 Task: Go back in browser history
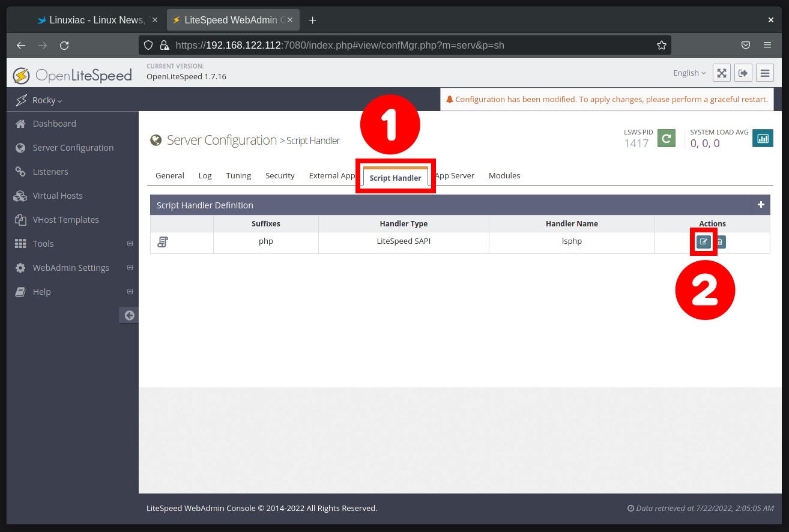tap(21, 45)
